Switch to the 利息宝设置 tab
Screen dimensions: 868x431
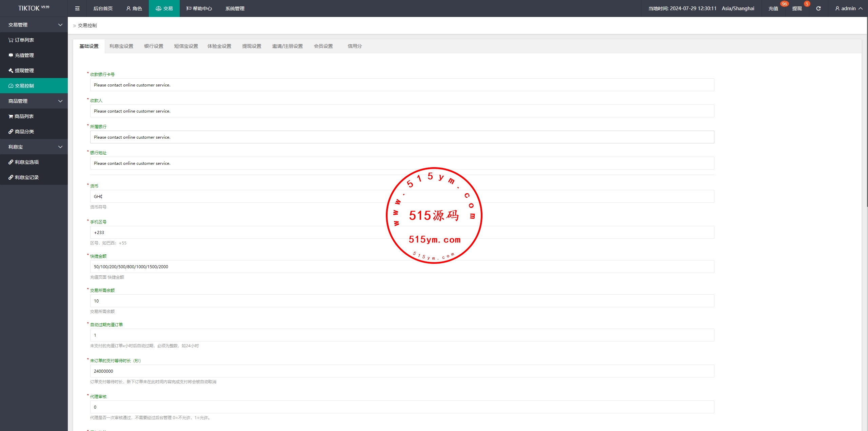tap(121, 46)
